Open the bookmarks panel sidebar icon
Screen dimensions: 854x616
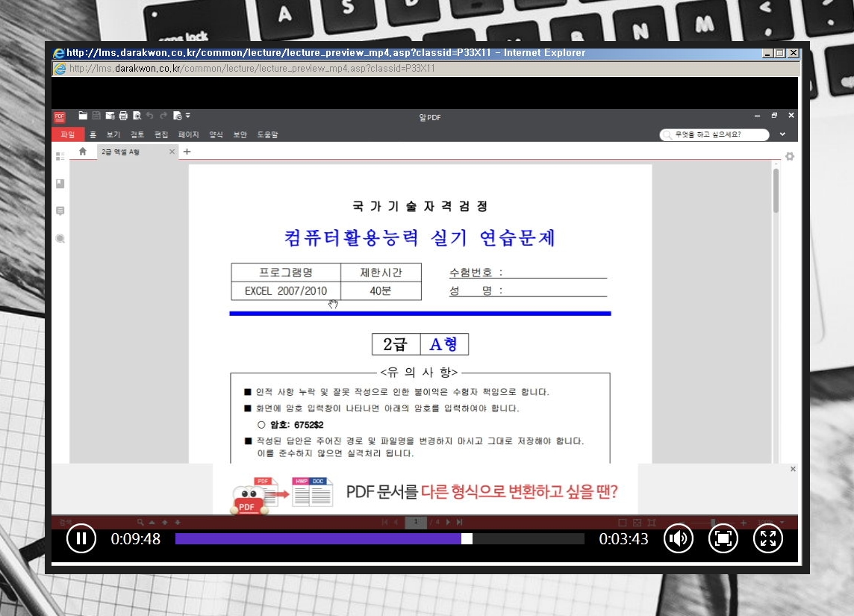click(60, 184)
